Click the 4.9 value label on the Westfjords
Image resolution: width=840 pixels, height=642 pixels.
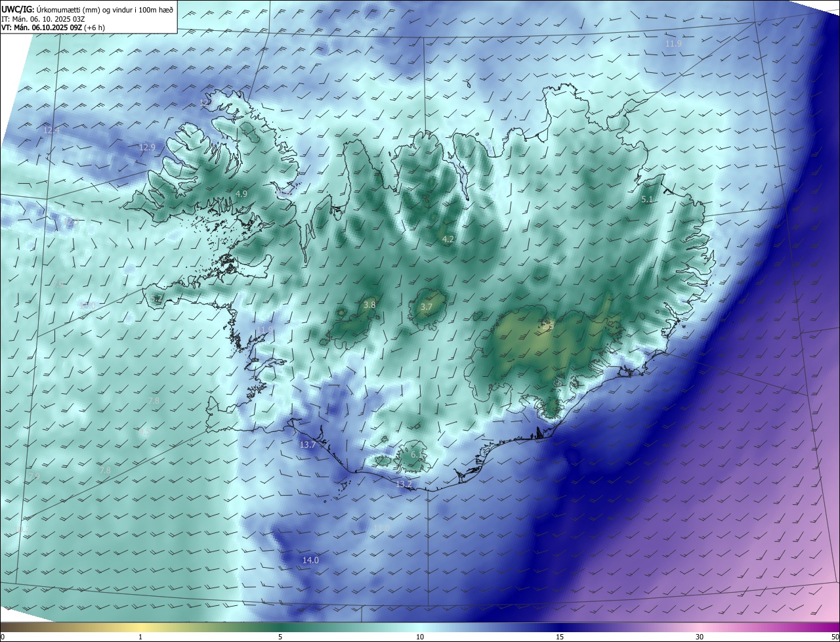[x=241, y=194]
